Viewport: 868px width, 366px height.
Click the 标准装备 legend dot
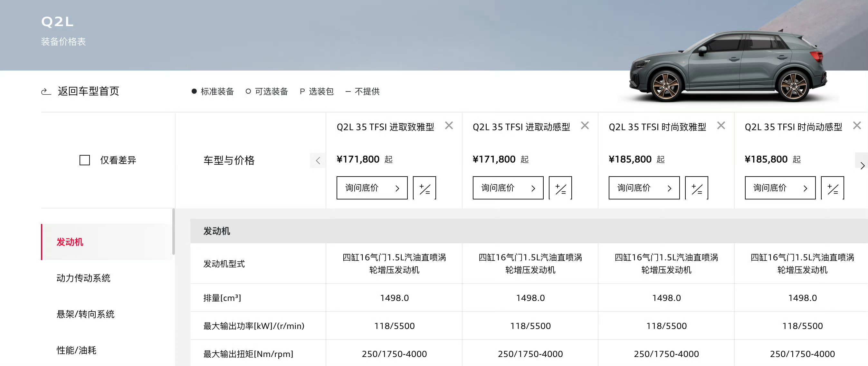pos(194,91)
